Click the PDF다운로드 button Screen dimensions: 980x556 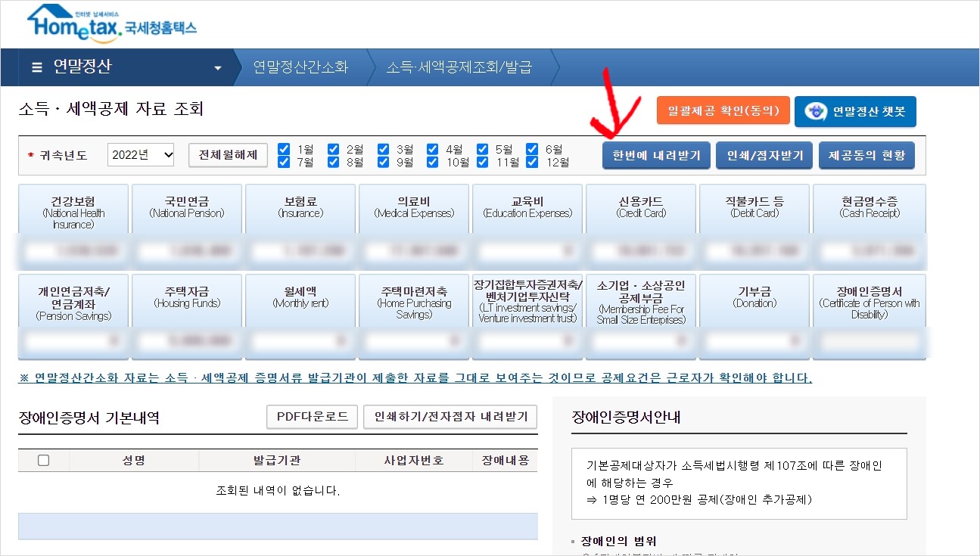[312, 416]
